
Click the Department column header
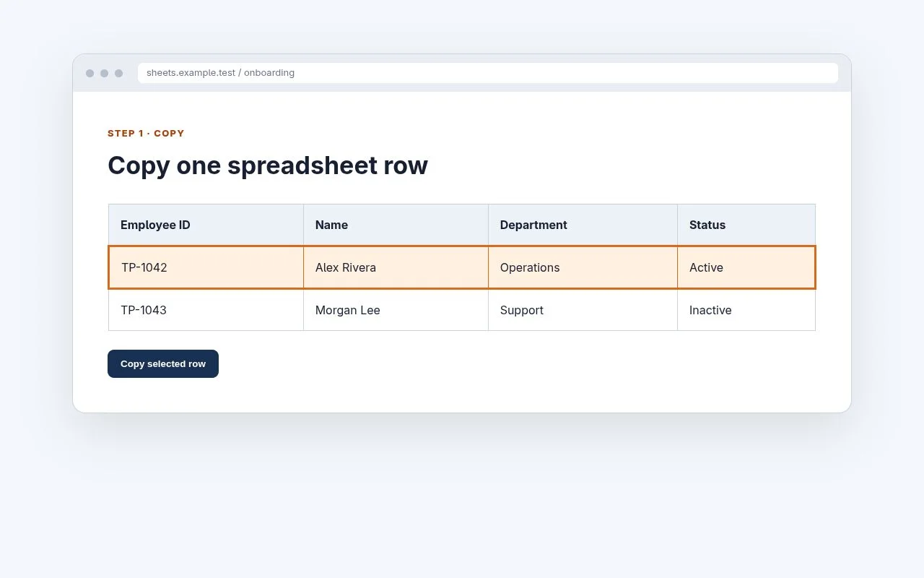point(583,225)
